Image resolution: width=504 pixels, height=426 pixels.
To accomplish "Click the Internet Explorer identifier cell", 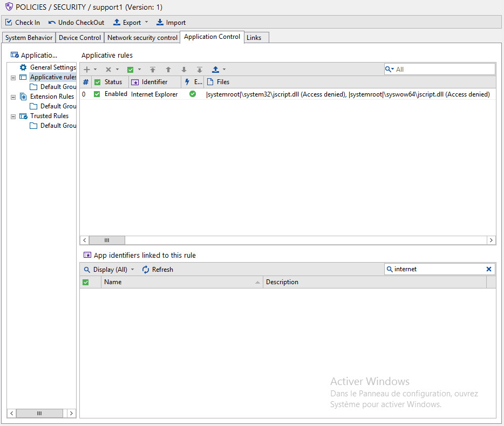I will pos(154,94).
